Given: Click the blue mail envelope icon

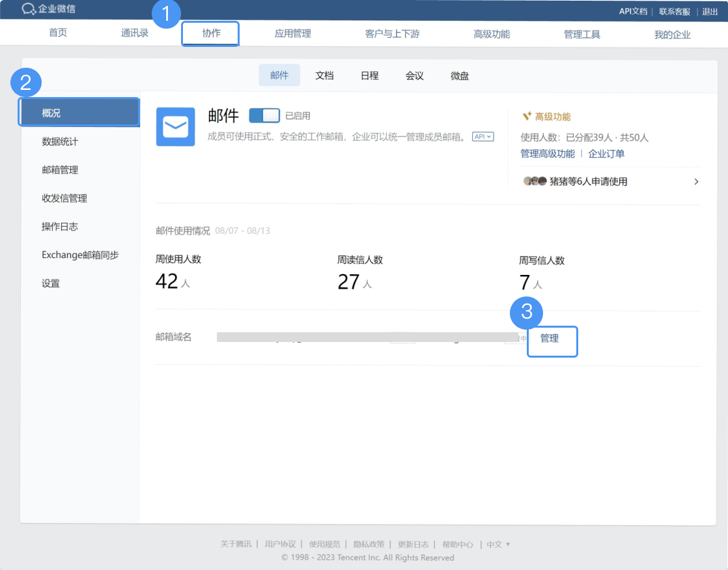Looking at the screenshot, I should coord(175,127).
